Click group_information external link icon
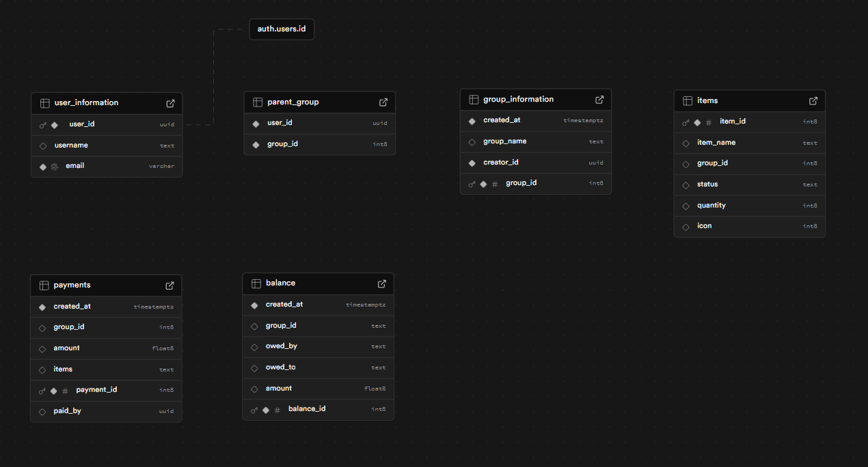 pyautogui.click(x=599, y=100)
